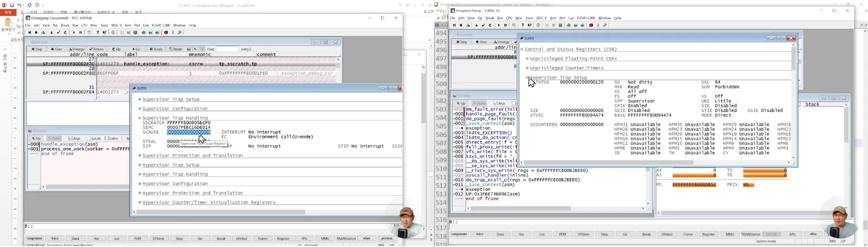Click wrench settings icon in Debugging toolbar

coord(180,33)
